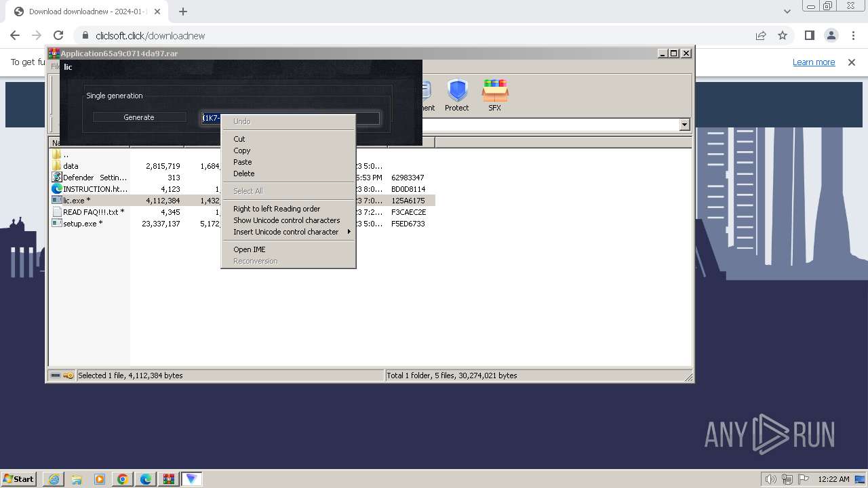The height and width of the screenshot is (488, 868).
Task: Open Chrome three-dot menu
Action: (852, 35)
